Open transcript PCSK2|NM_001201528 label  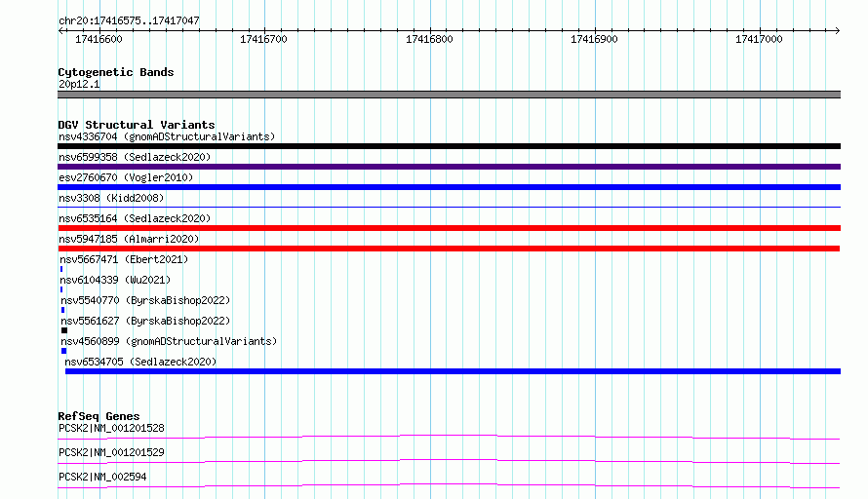111,428
